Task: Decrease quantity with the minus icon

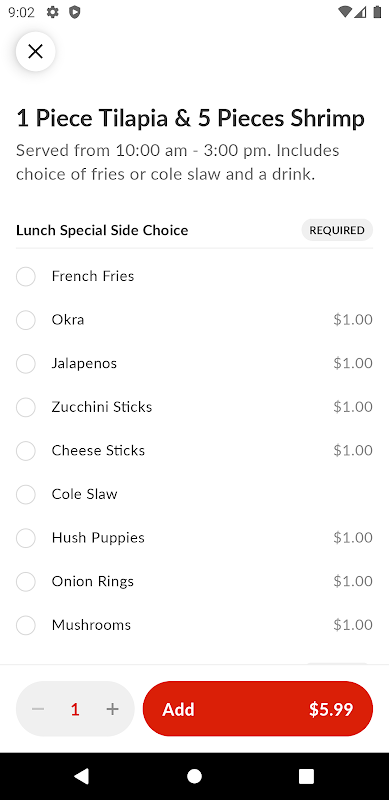Action: pos(38,709)
